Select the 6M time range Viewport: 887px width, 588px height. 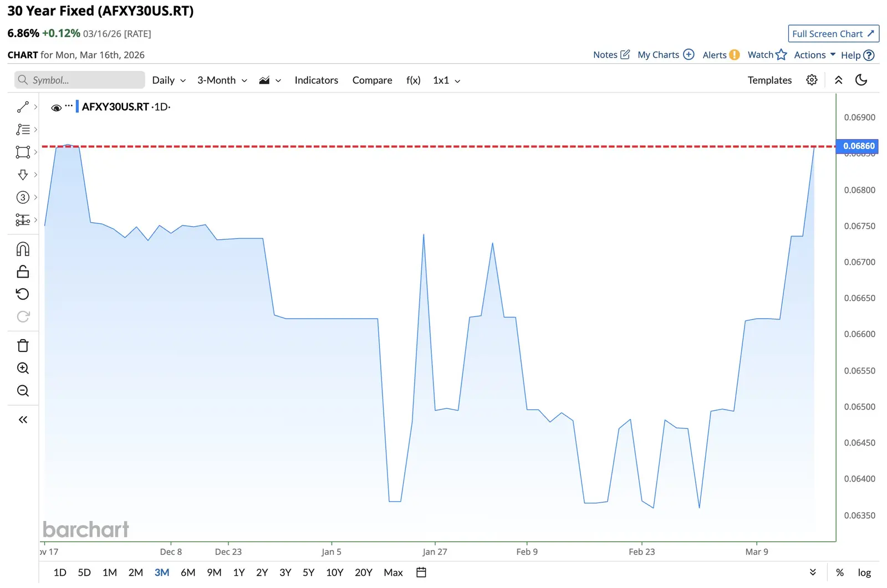coord(188,572)
